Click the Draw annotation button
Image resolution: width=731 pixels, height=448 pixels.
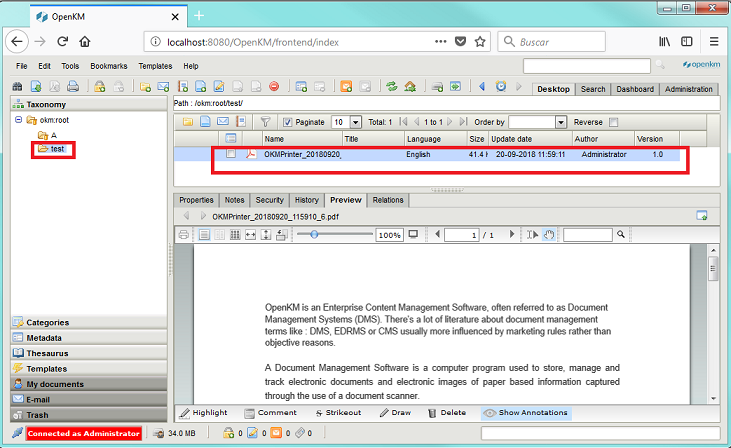395,413
